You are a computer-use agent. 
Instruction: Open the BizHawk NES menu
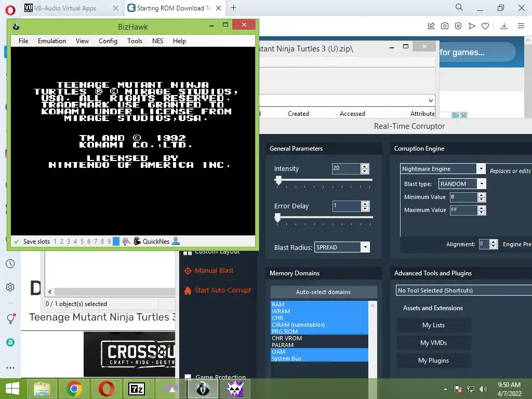point(157,41)
